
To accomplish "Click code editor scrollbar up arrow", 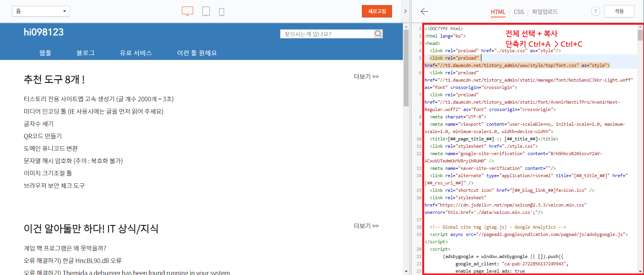I will pyautogui.click(x=640, y=27).
